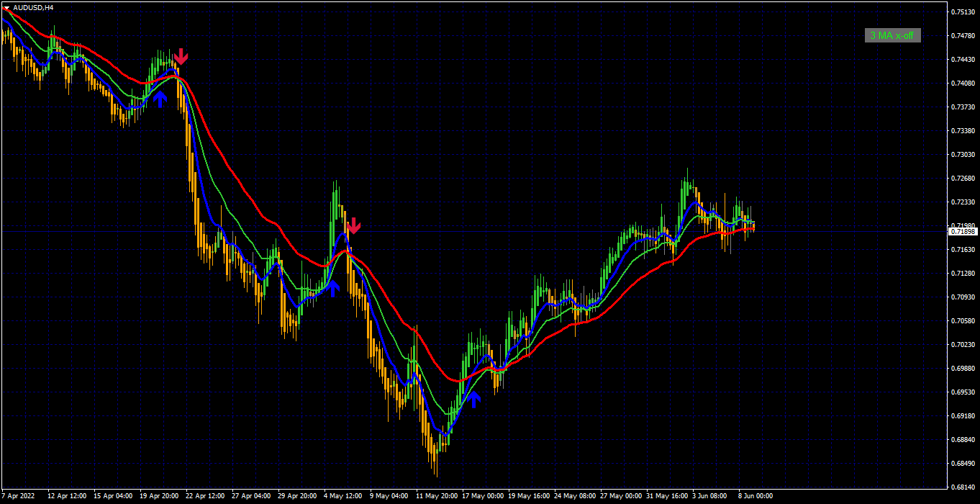
Task: Click the 0.73380 price axis value
Action: point(963,130)
